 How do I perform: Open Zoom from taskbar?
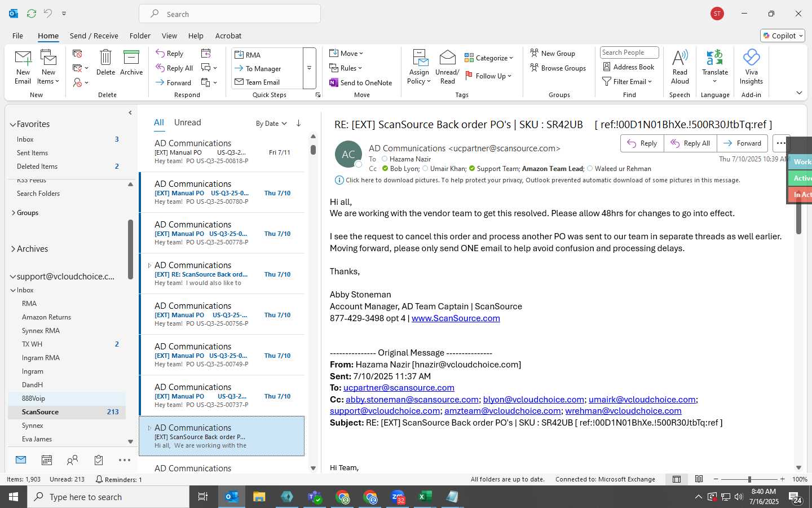point(398,497)
